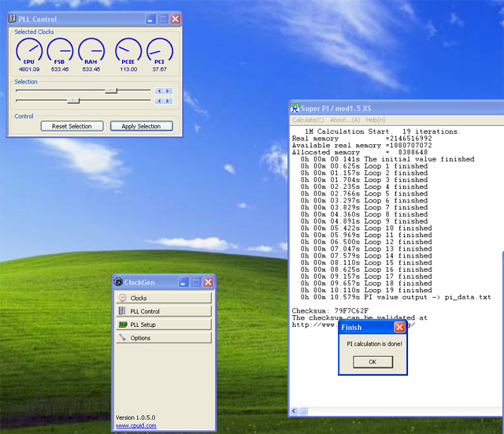Screen dimensions: 504x434
Task: Click the PCIE clock gauge
Action: pos(128,52)
